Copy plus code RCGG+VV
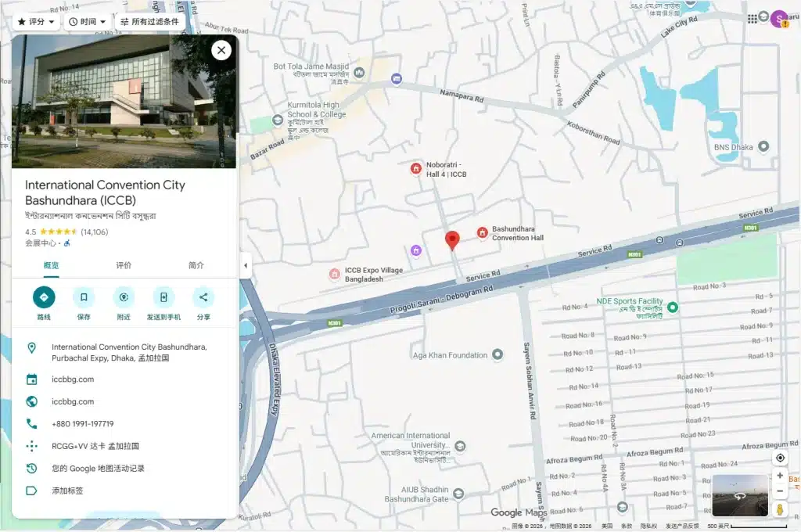The width and height of the screenshot is (801, 532). [124, 446]
